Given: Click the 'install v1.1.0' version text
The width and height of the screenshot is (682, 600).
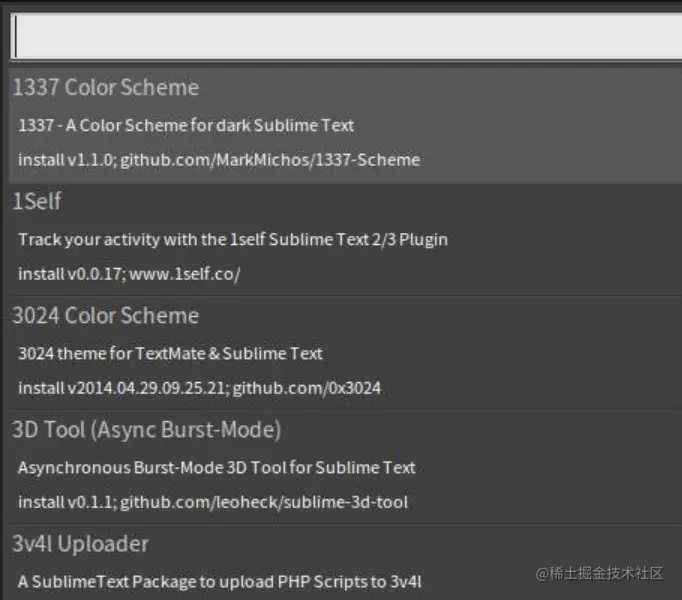Looking at the screenshot, I should coord(66,160).
